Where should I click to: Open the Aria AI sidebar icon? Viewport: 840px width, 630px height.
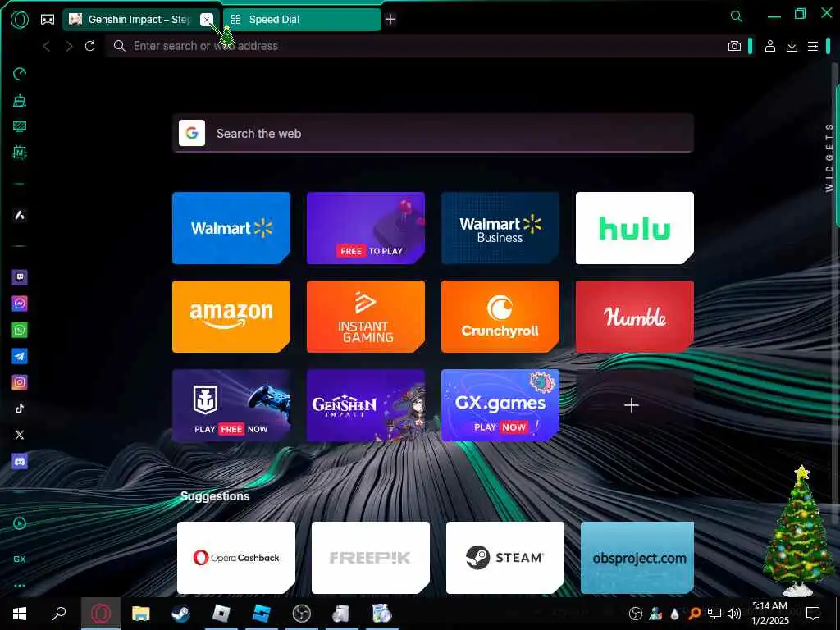(20, 216)
